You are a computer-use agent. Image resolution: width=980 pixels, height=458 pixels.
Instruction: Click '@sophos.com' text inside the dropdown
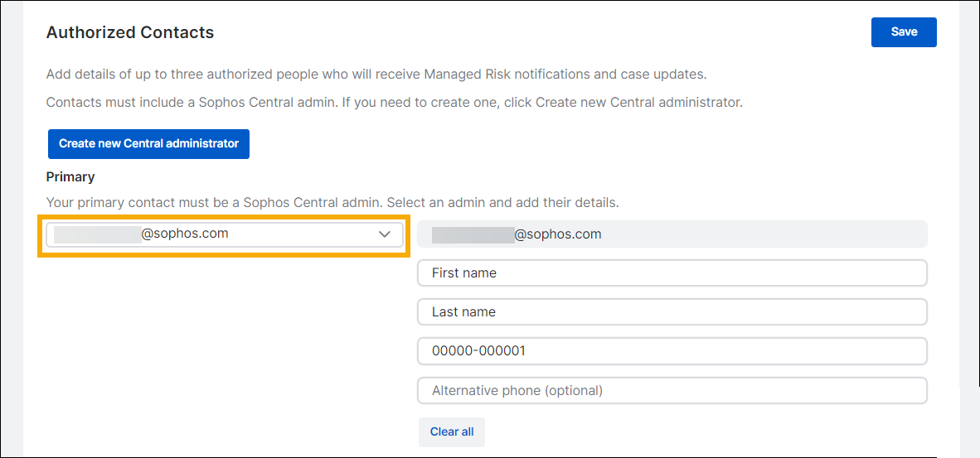[185, 234]
